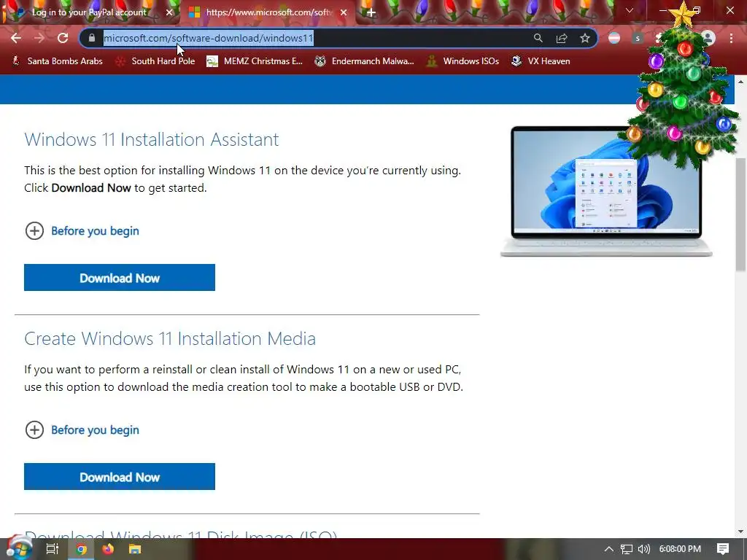Open the taskbar clock showing 6:08:00 PM
The height and width of the screenshot is (560, 747).
coord(680,549)
